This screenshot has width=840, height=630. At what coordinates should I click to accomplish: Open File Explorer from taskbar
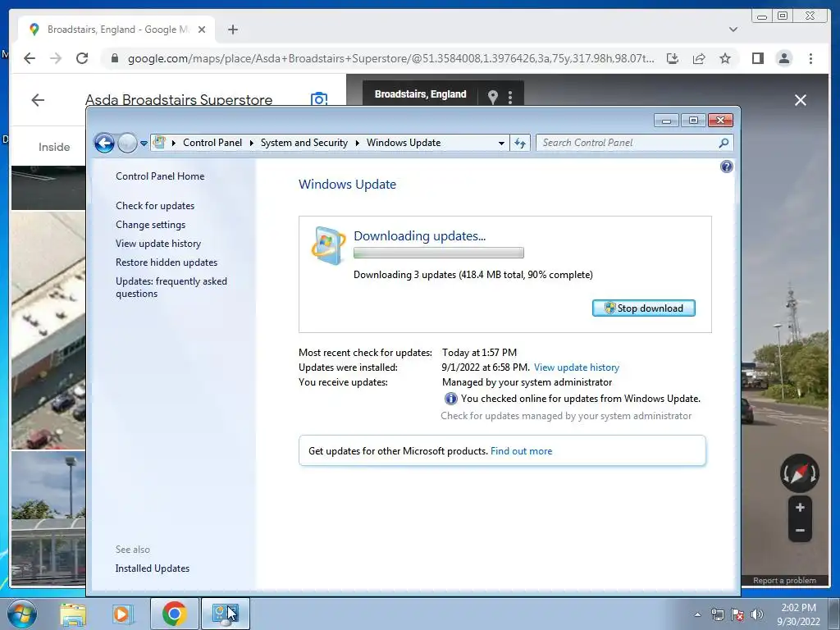coord(73,614)
